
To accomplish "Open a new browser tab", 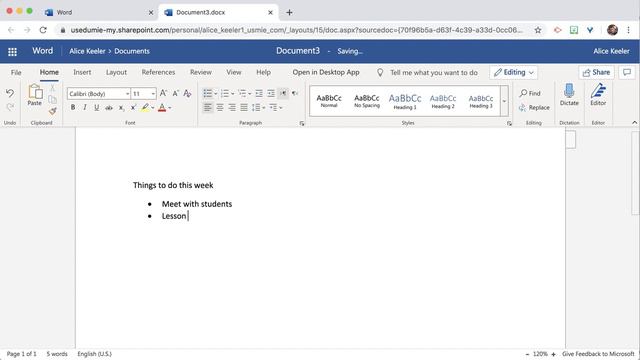I will pos(289,13).
